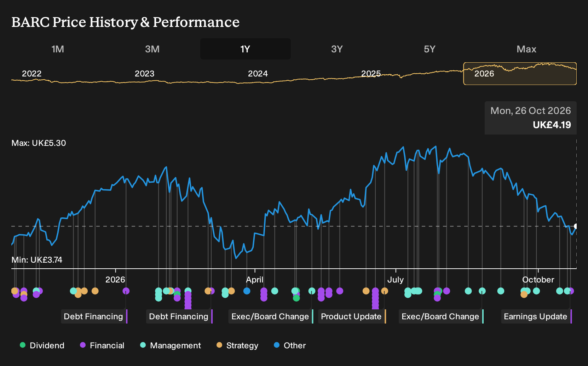Toggle the Dividend legend filter
The height and width of the screenshot is (366, 588).
42,345
